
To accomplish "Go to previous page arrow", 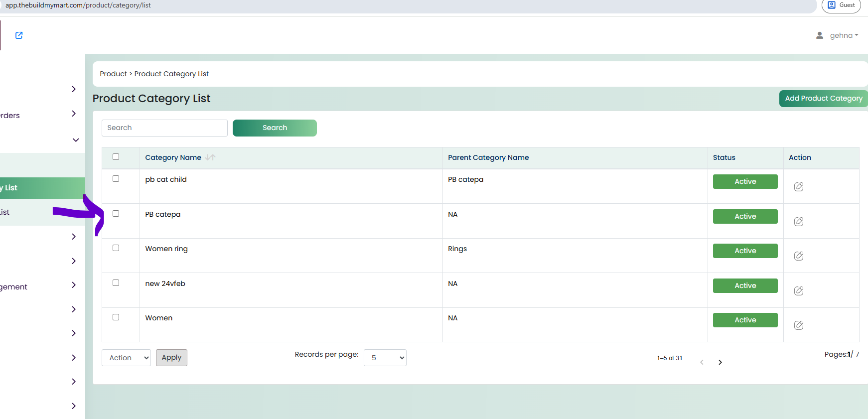I will [x=702, y=362].
